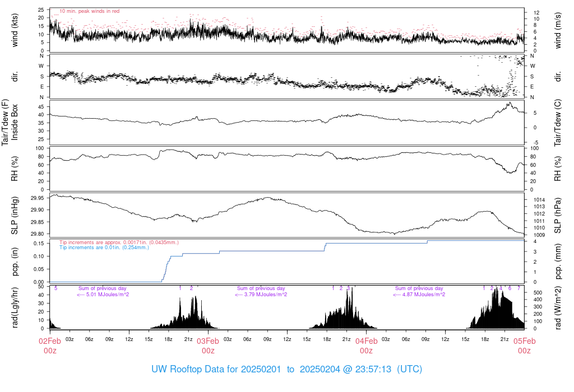The width and height of the screenshot is (574, 392).
Task: Click the '02Feb' date label on the time axis
Action: pos(50,341)
